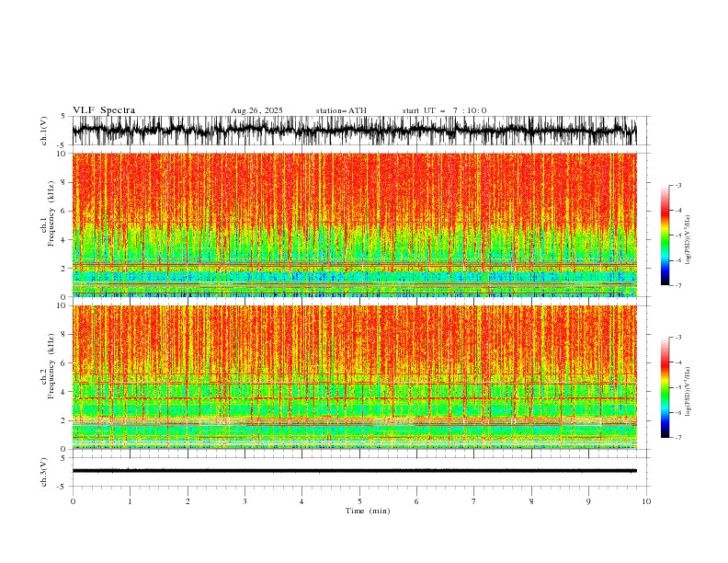Click the time axis tick label "9"
This screenshot has height=563, width=728.
click(x=588, y=501)
